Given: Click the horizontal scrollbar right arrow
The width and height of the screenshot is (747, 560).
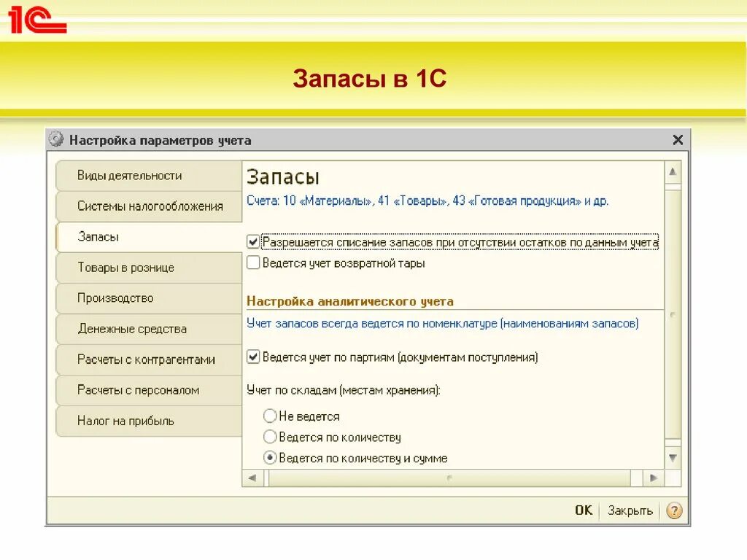Looking at the screenshot, I should (x=654, y=478).
